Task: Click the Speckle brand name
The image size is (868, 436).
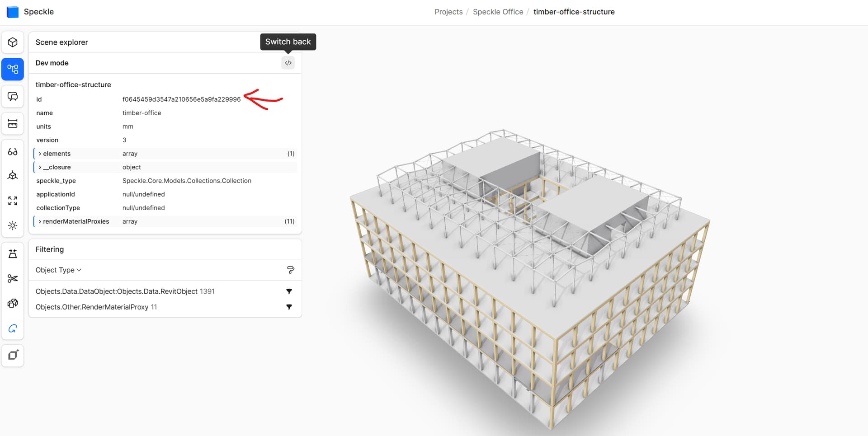Action: click(39, 12)
